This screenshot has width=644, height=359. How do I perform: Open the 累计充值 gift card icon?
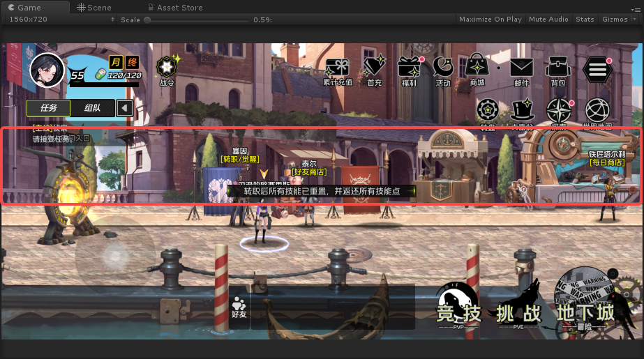tap(338, 72)
